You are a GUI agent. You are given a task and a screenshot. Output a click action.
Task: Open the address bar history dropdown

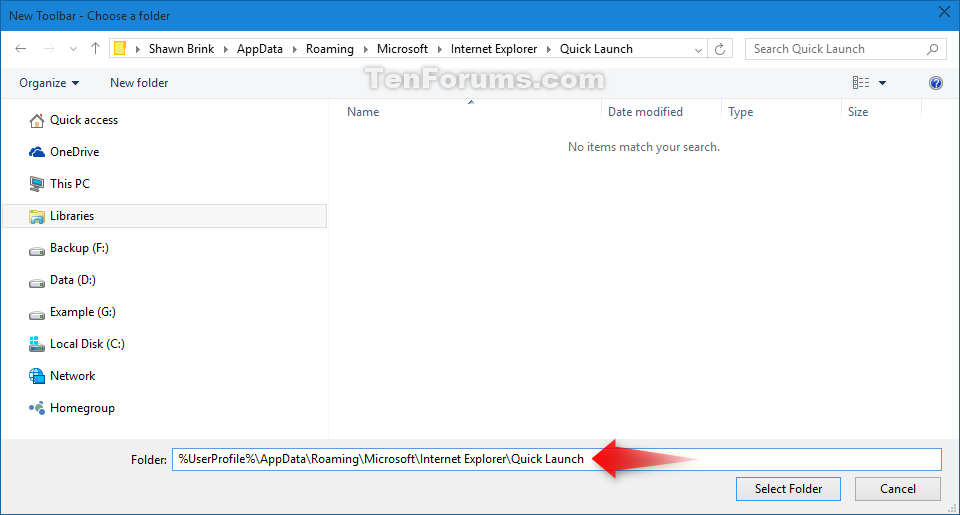tap(698, 50)
